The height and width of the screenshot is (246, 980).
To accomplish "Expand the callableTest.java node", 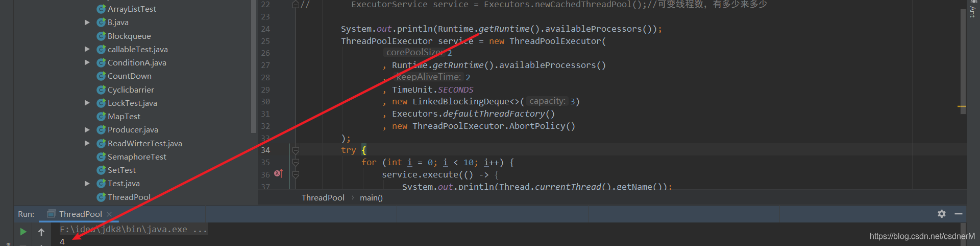I will 87,49.
